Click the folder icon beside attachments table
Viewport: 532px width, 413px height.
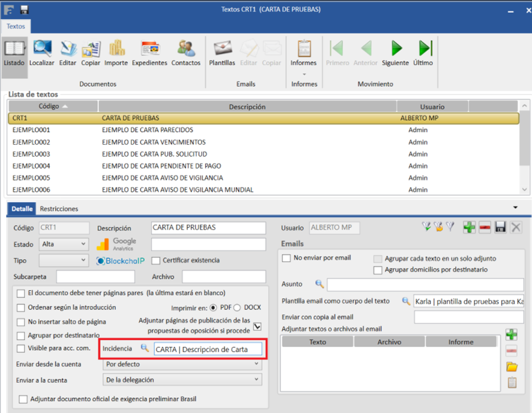(512, 367)
